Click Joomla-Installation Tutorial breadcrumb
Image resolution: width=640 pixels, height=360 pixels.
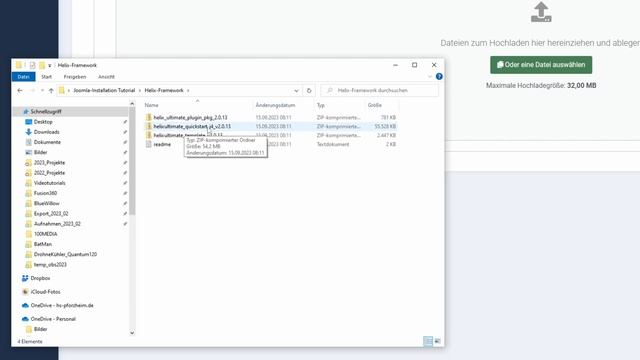[104, 90]
